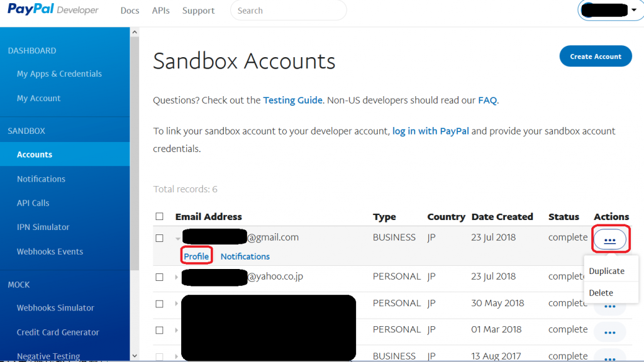Click the PayPal Developer logo
This screenshot has width=644, height=362.
point(53,10)
